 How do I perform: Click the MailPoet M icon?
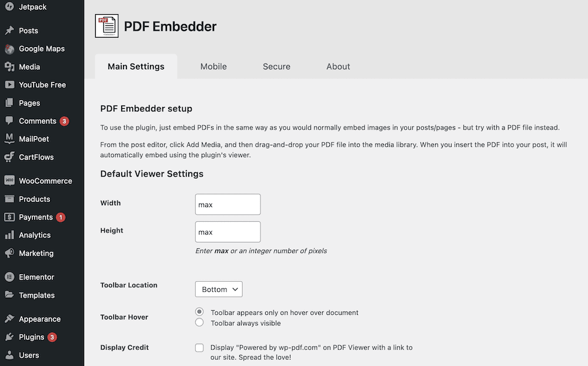9,139
